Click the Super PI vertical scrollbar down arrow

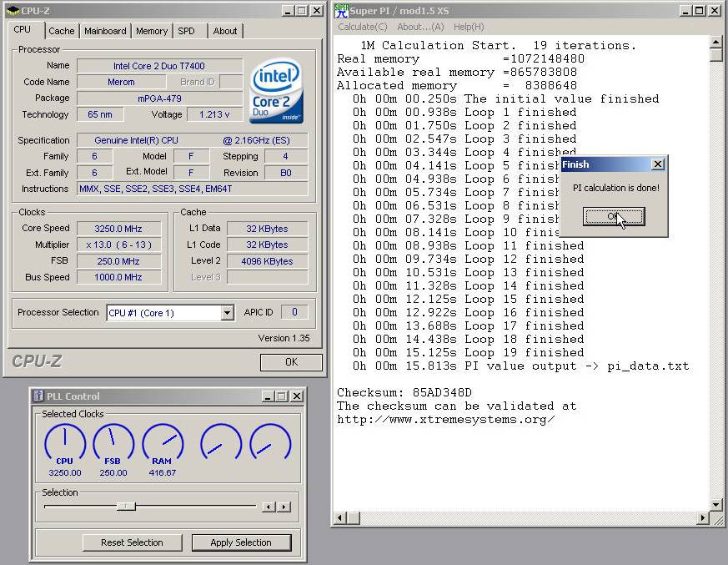click(715, 505)
